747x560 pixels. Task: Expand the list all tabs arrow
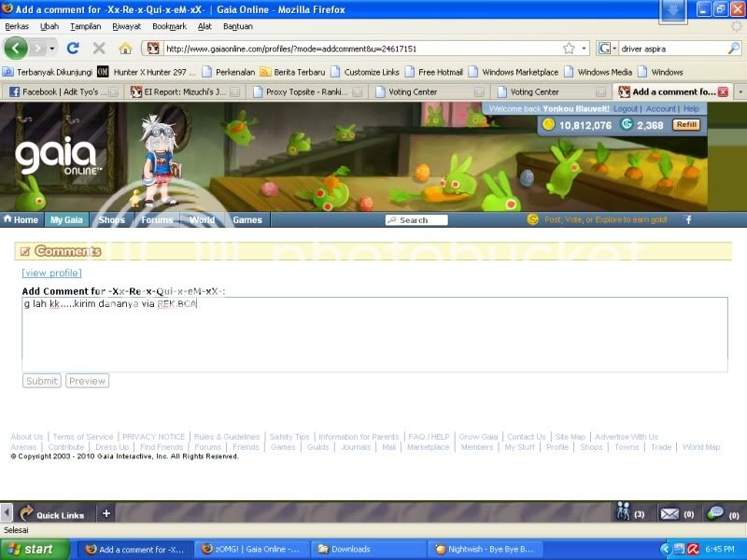[740, 92]
